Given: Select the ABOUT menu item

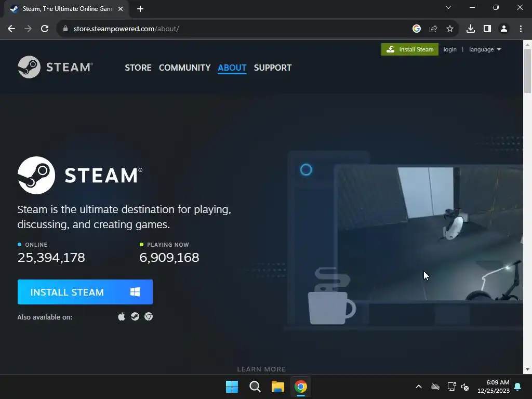Looking at the screenshot, I should coord(232,68).
